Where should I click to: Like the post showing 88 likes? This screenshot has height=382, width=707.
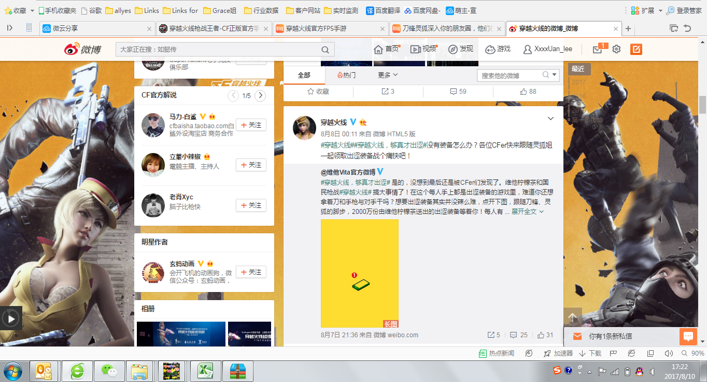(528, 92)
